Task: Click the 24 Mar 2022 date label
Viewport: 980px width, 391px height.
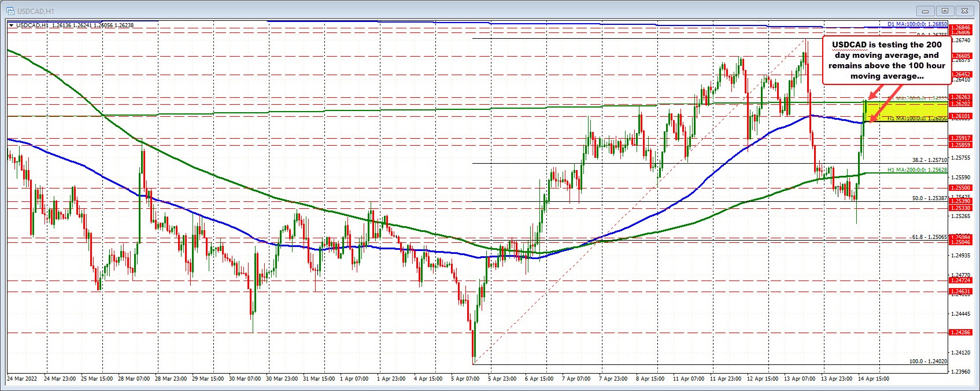Action: (x=21, y=379)
